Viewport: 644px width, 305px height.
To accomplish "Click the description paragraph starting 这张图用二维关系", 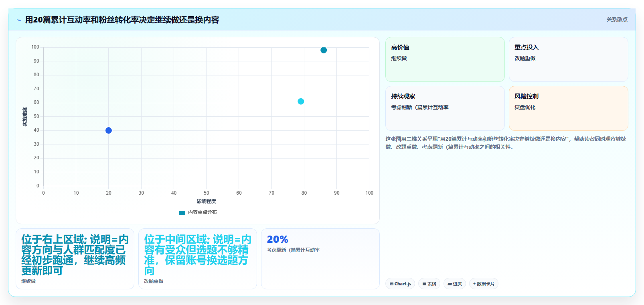I will coord(506,143).
